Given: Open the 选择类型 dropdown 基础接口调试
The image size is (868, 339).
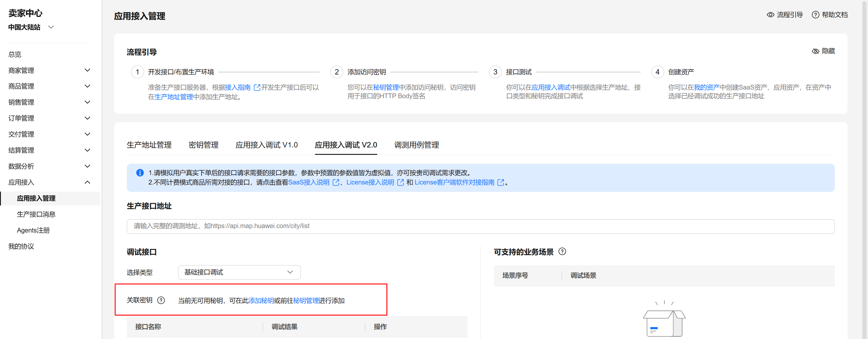Looking at the screenshot, I should tap(239, 272).
